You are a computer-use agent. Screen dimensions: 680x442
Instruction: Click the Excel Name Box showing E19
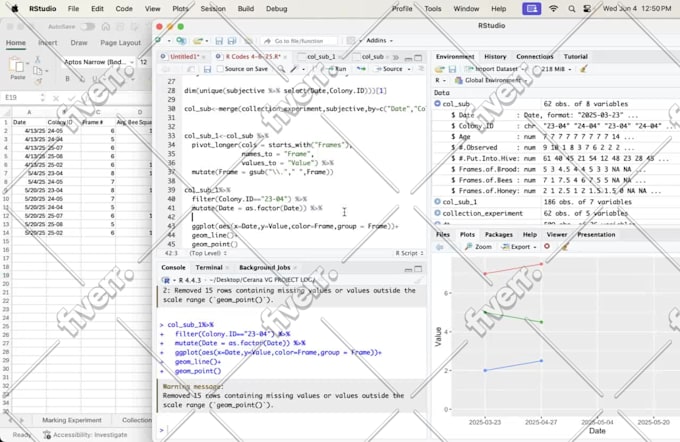click(x=20, y=98)
